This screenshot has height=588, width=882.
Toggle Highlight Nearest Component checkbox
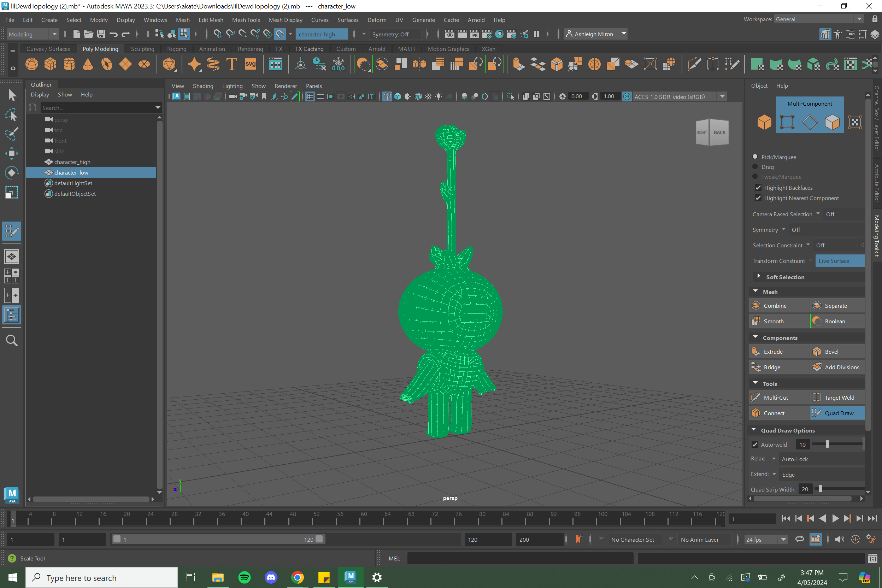758,198
